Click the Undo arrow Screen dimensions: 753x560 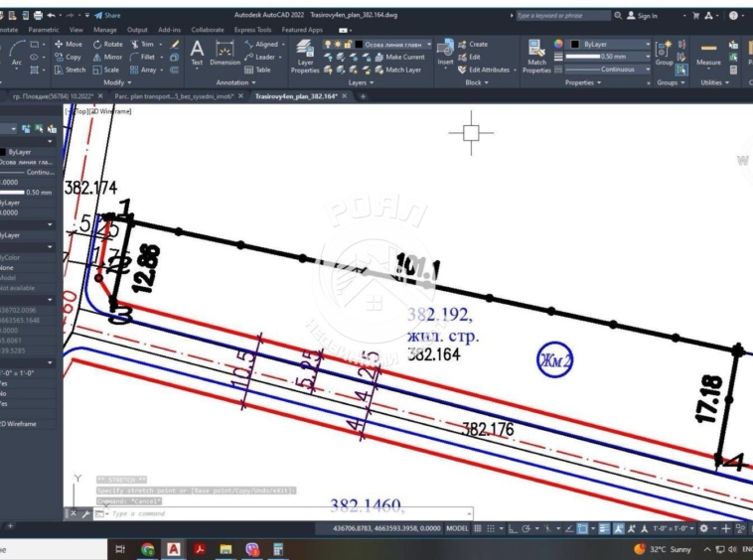(51, 15)
